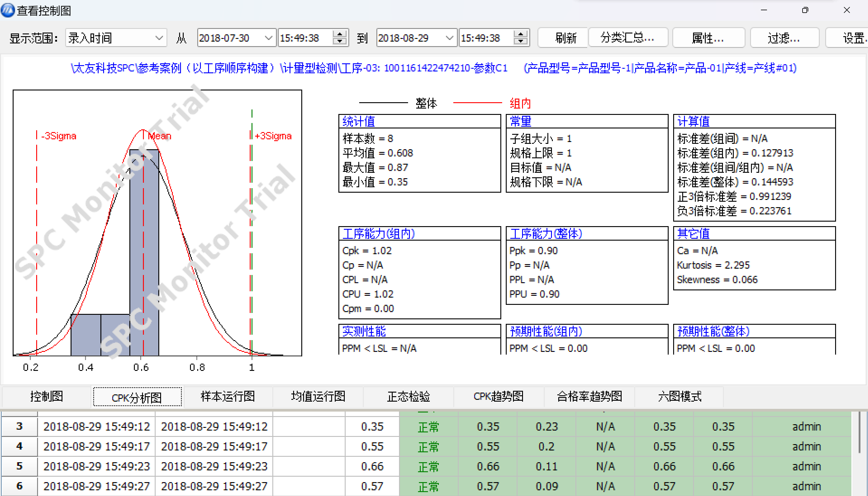This screenshot has width=868, height=496.
Task: View the 均值运行图 chart tab
Action: coord(318,396)
